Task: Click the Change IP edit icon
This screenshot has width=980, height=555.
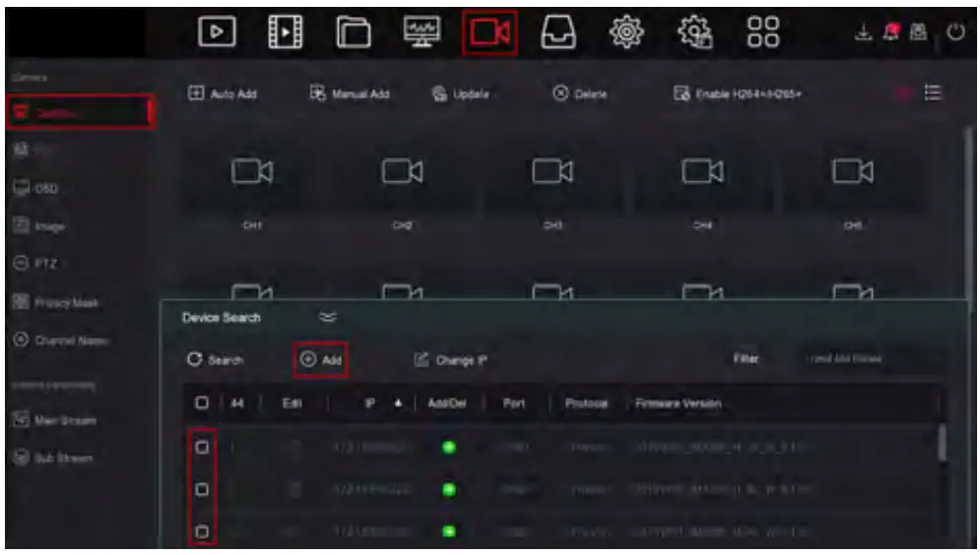Action: [422, 359]
